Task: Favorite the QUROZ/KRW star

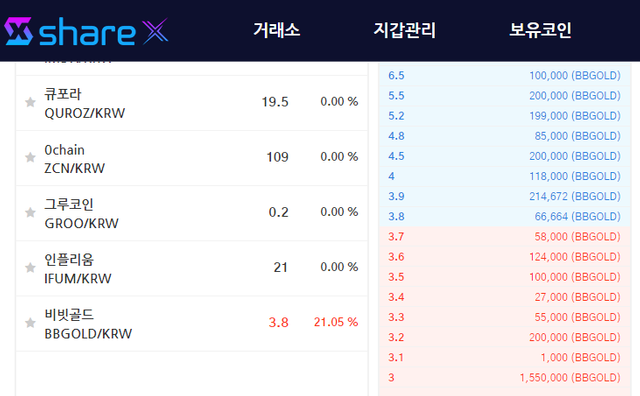Action: (30, 102)
